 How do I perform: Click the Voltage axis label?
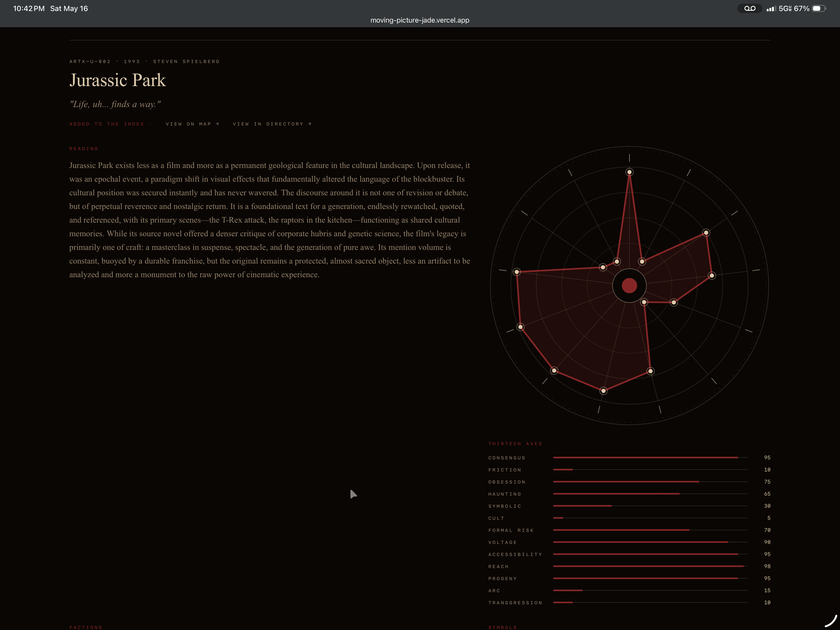tap(503, 542)
